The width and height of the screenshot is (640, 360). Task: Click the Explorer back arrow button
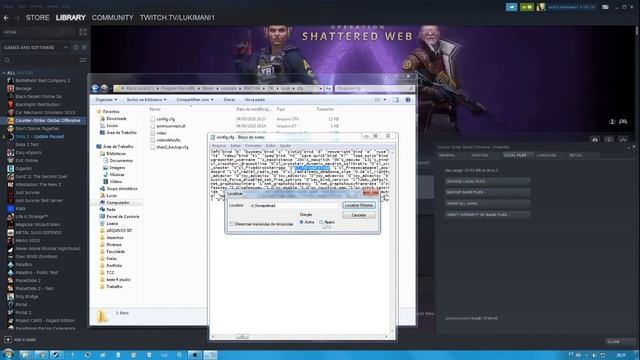click(95, 88)
